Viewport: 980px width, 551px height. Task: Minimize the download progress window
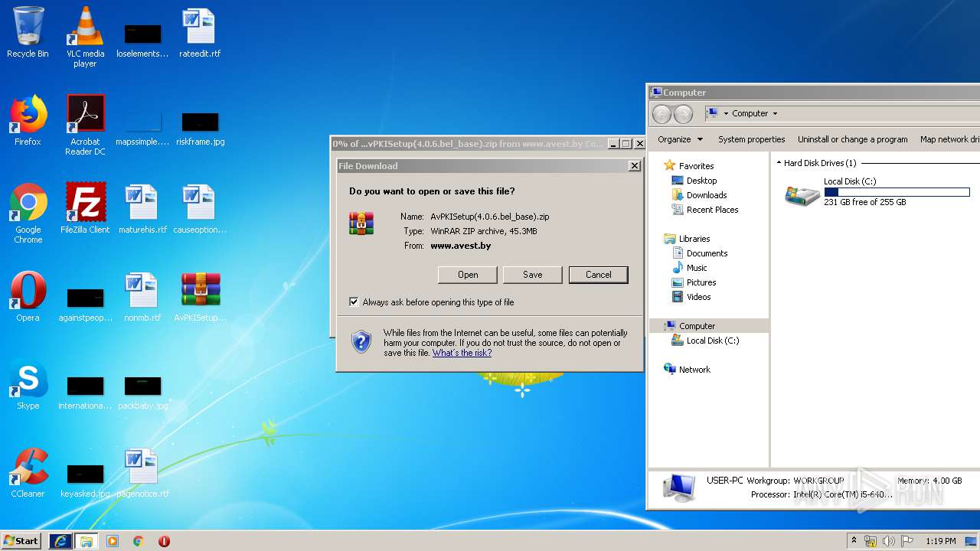pos(612,144)
